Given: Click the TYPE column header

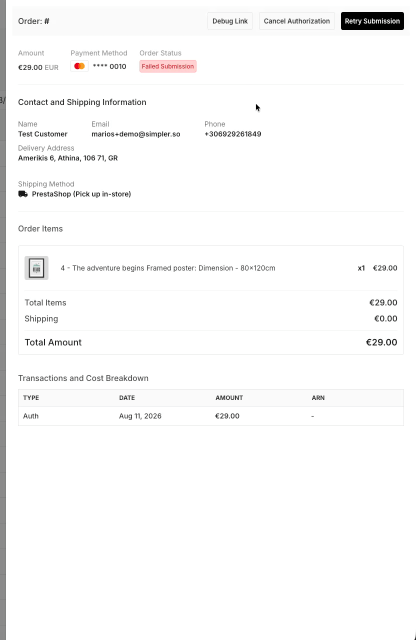Looking at the screenshot, I should [x=31, y=398].
